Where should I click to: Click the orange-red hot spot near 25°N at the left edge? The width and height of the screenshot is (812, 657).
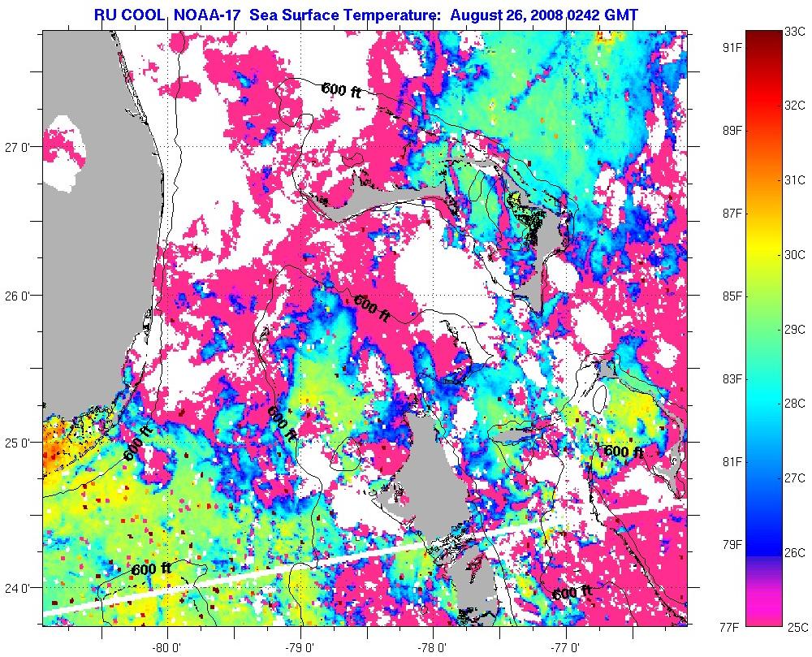click(x=53, y=445)
